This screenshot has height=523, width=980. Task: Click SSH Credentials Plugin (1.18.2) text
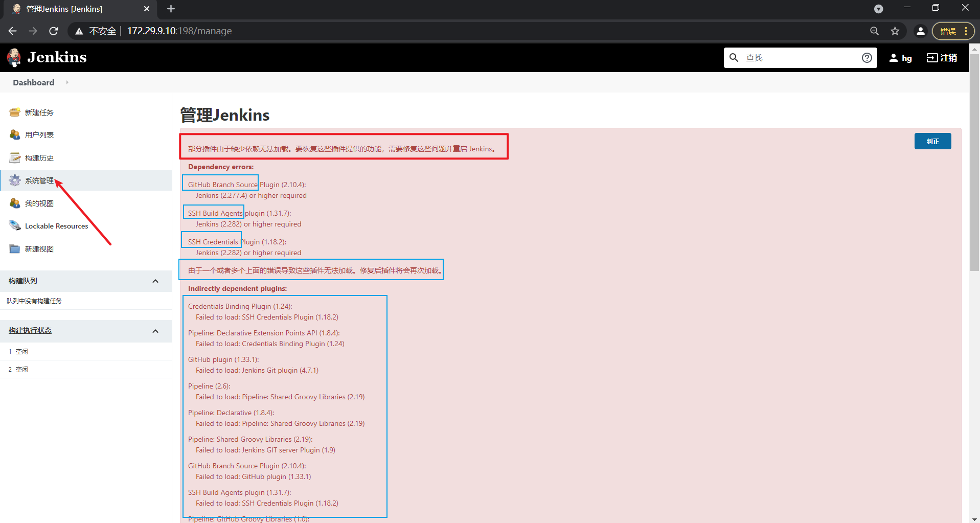237,242
